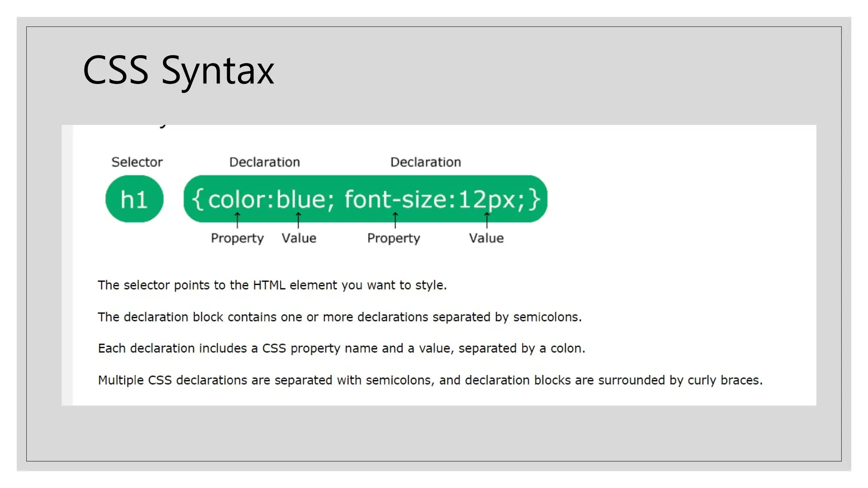
Task: Click the sentence 'The selector points to the HTML element'
Action: click(x=272, y=286)
